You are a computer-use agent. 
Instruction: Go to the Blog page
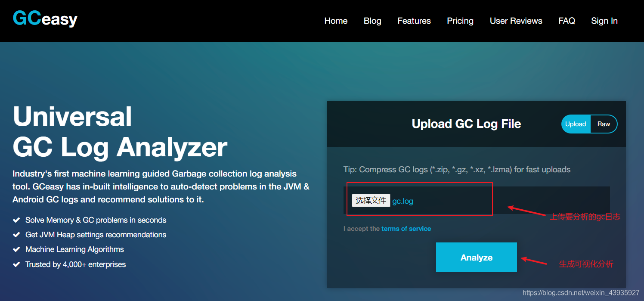(x=372, y=21)
